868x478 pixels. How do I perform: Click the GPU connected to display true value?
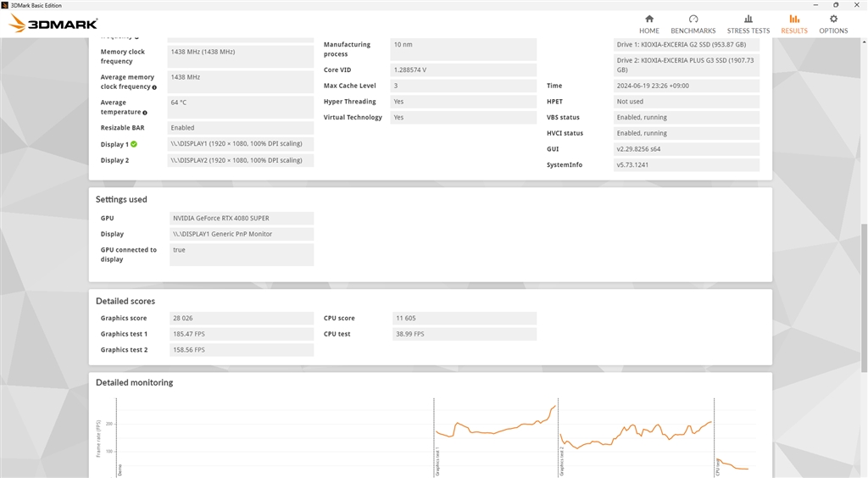point(242,254)
